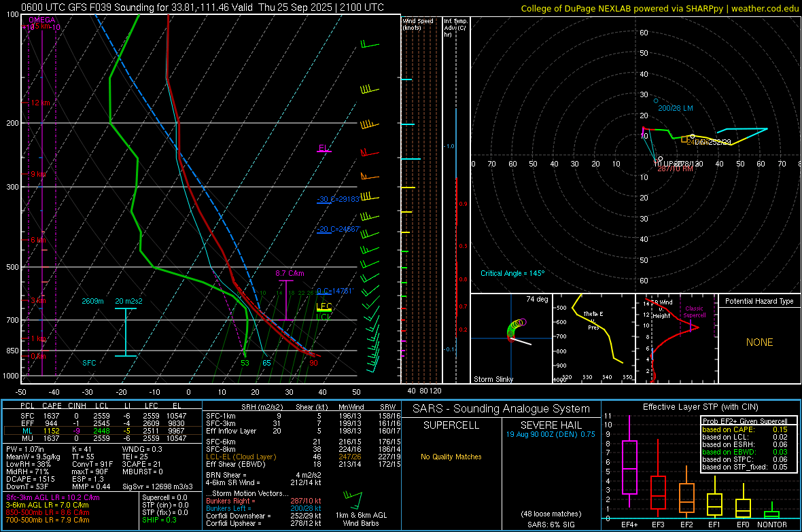
Task: Click the SARS: 6% SIG text
Action: [551, 525]
